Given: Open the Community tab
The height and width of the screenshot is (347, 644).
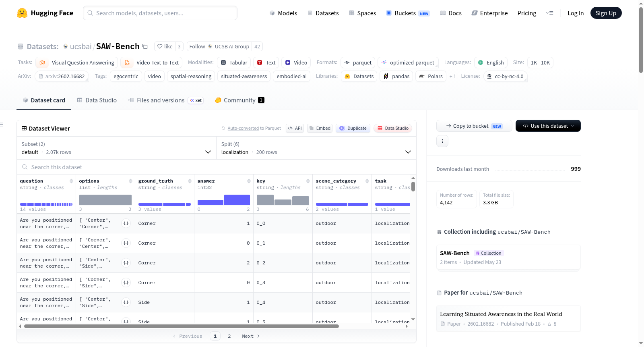Looking at the screenshot, I should coord(240,100).
